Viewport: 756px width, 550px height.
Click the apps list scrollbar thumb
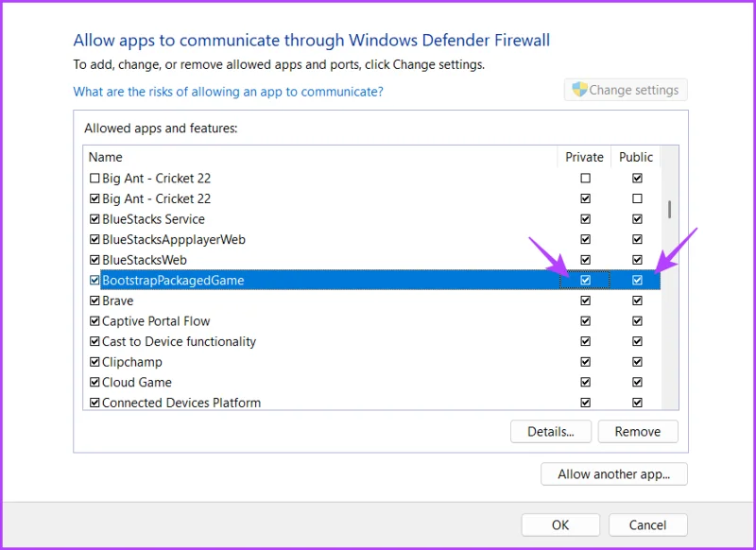tap(669, 209)
